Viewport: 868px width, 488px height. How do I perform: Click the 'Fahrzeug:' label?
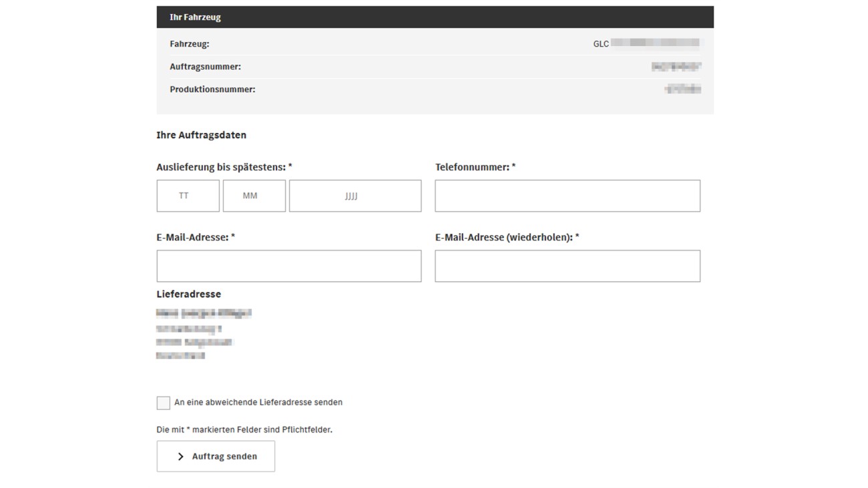[190, 44]
